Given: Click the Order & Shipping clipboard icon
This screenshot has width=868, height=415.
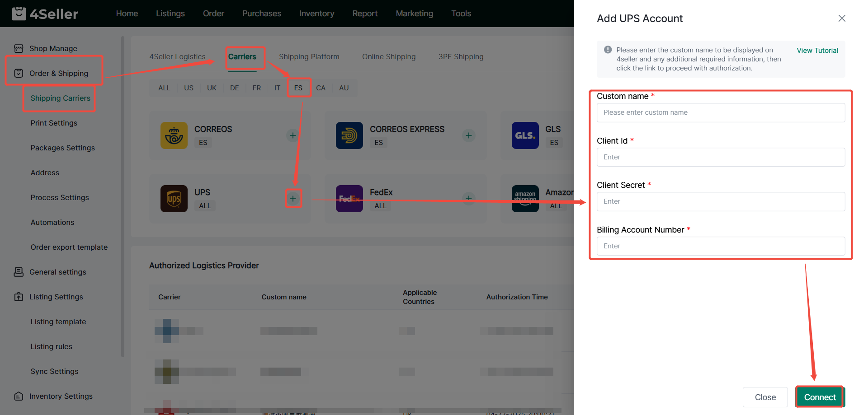Looking at the screenshot, I should click(x=19, y=73).
